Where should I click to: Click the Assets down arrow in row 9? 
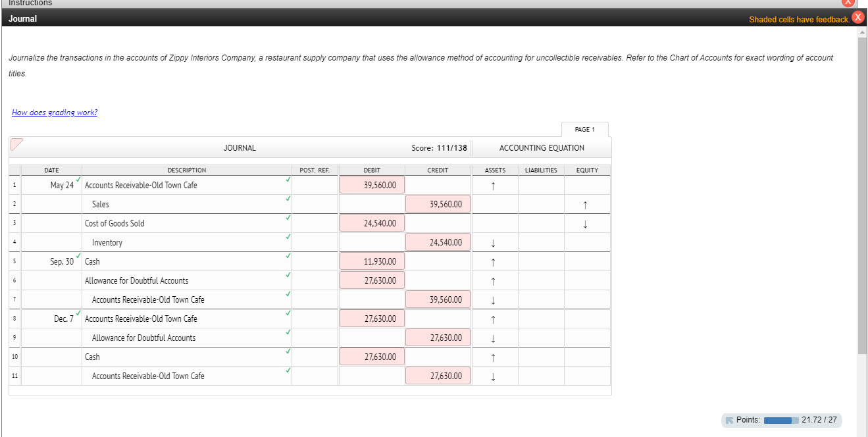pyautogui.click(x=493, y=338)
